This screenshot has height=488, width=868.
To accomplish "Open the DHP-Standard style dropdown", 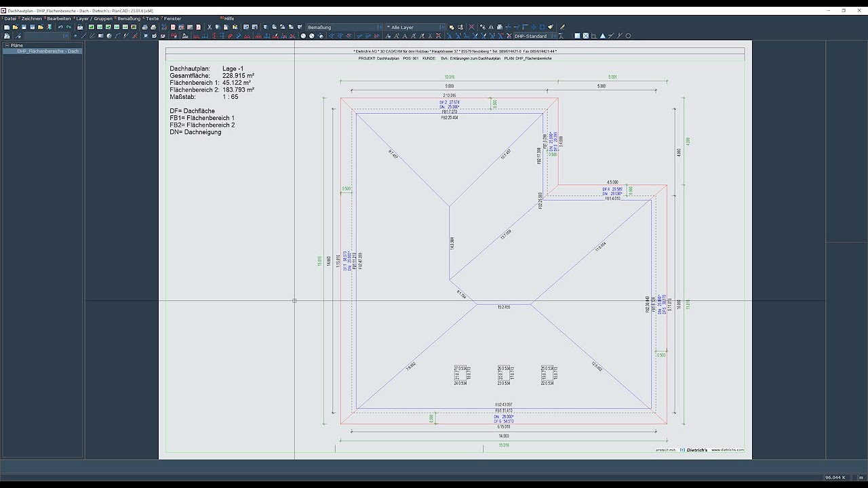I will pyautogui.click(x=535, y=36).
